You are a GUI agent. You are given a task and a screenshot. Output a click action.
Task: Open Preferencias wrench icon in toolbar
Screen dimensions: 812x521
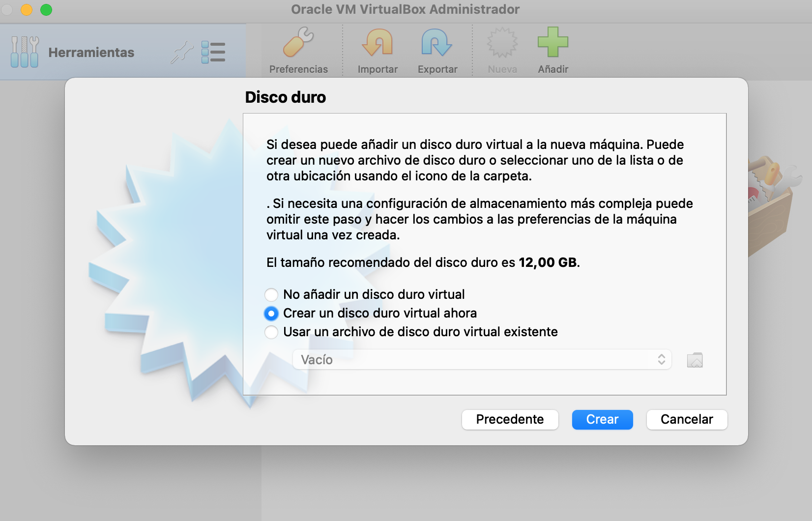298,42
